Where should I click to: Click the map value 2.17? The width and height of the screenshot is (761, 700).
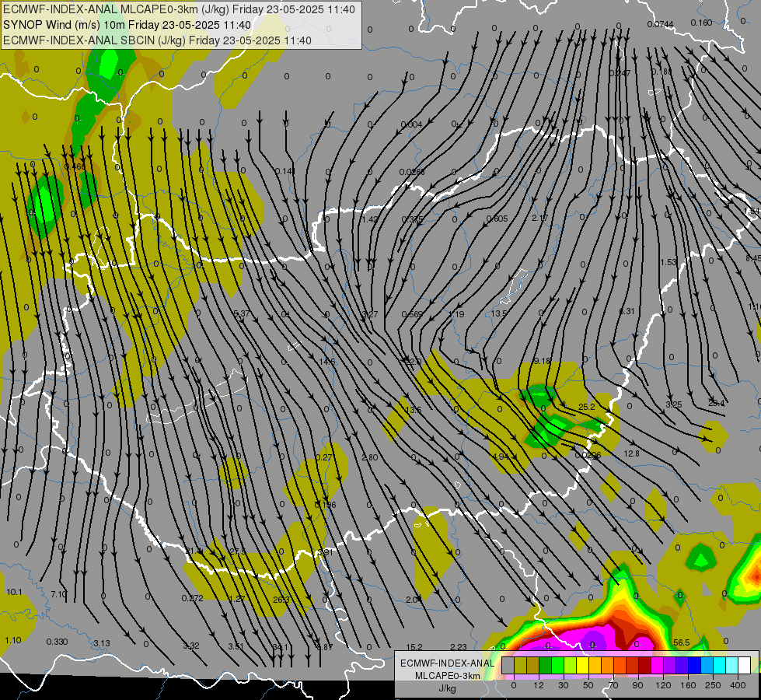click(x=539, y=218)
